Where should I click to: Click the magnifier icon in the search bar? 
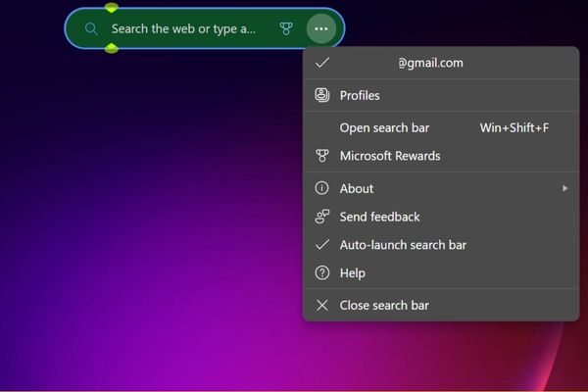(91, 29)
